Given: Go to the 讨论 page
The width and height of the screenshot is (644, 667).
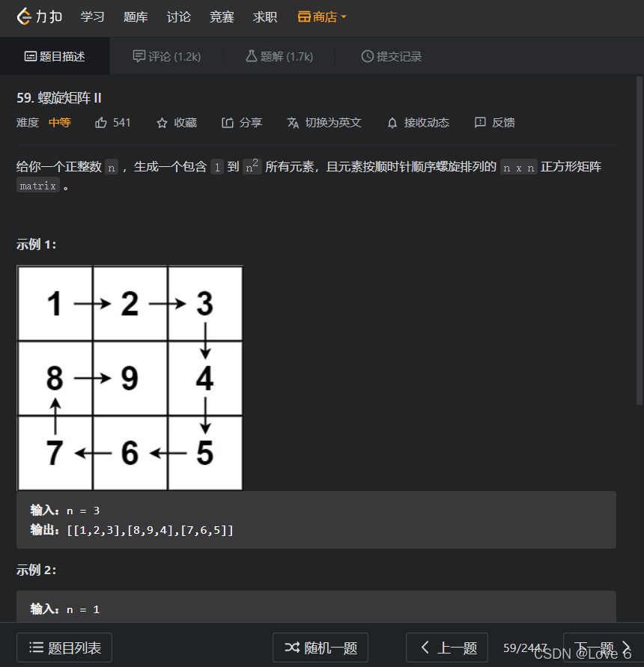Looking at the screenshot, I should click(x=179, y=17).
